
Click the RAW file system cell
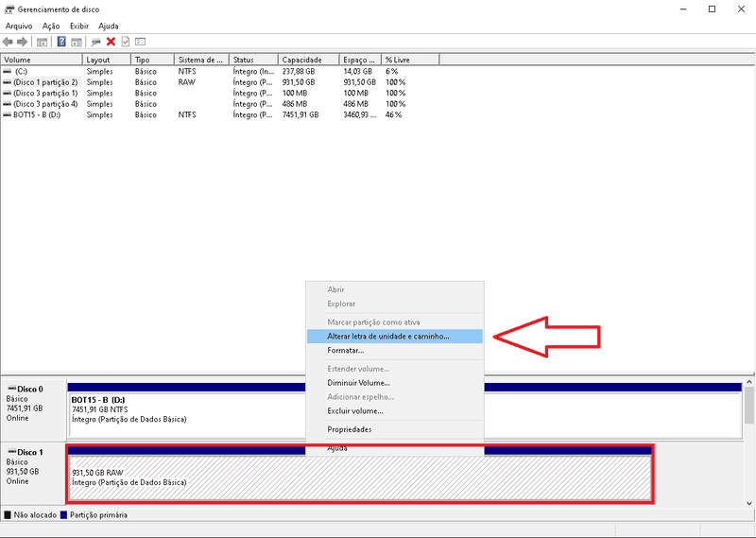[187, 82]
